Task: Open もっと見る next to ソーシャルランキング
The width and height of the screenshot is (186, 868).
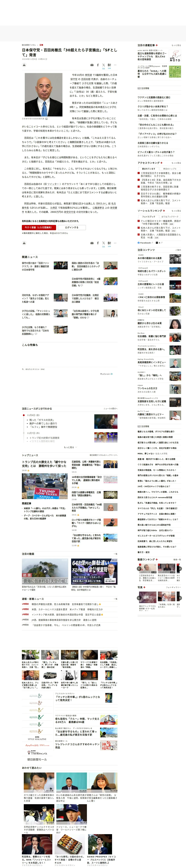Action: 176,211
